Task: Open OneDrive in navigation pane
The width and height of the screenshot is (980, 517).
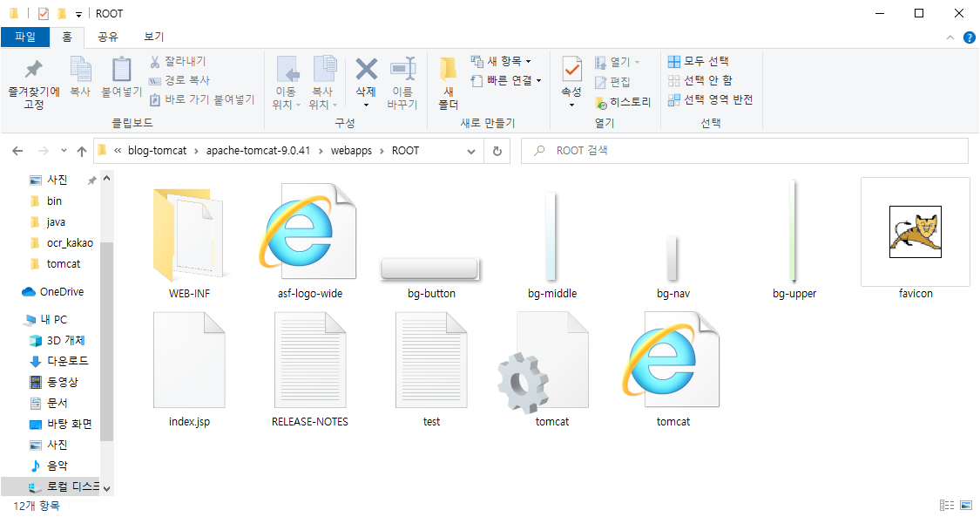Action: (54, 292)
